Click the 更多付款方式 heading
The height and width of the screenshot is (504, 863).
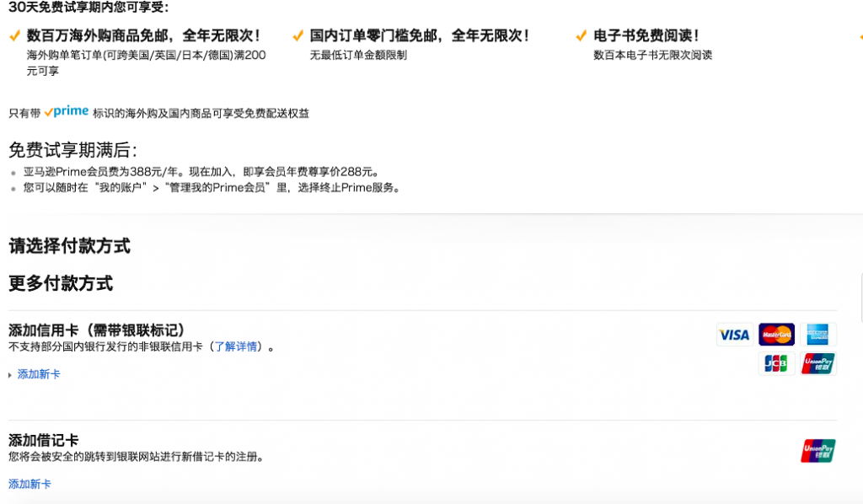coord(61,283)
